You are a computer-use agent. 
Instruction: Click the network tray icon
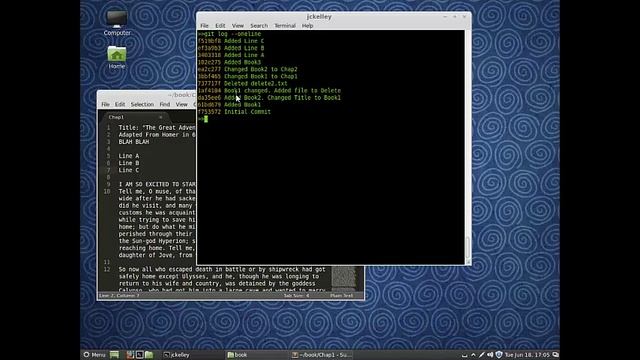coord(464,355)
